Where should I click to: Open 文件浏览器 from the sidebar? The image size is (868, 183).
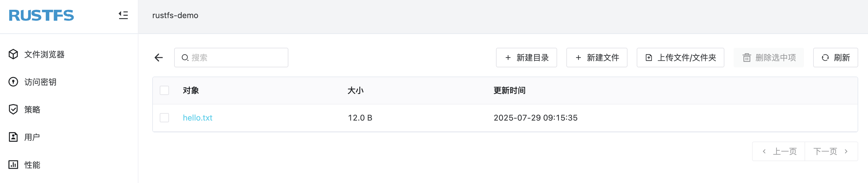[44, 54]
